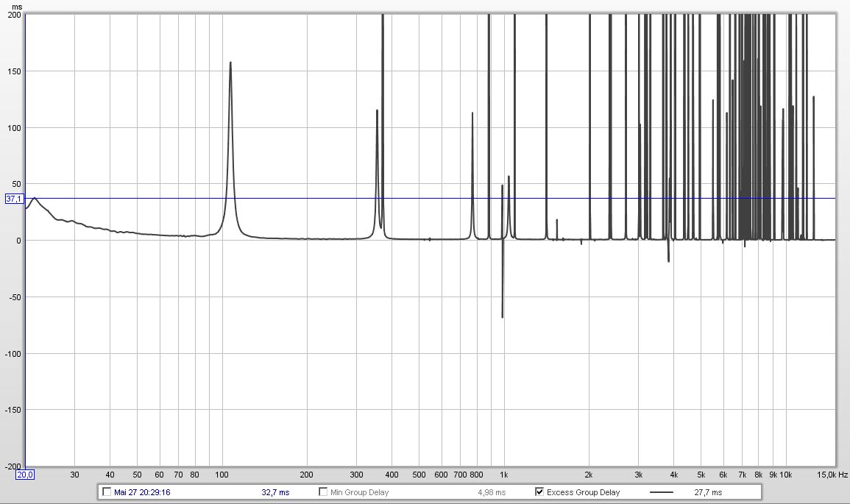Click the 32,7 ms legend value
This screenshot has height=504, width=850.
(x=275, y=492)
